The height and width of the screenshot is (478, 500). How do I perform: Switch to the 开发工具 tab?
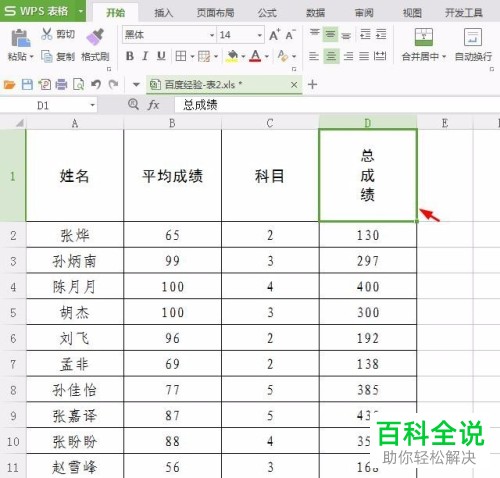click(x=464, y=13)
